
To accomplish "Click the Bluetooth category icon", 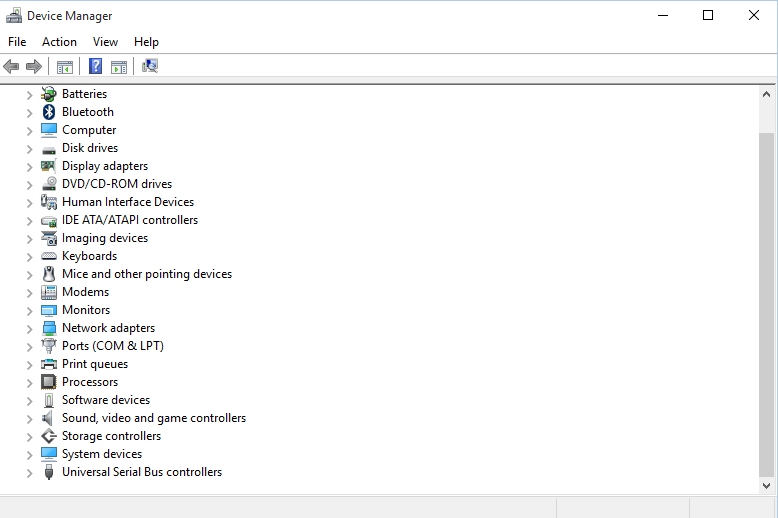I will click(49, 112).
